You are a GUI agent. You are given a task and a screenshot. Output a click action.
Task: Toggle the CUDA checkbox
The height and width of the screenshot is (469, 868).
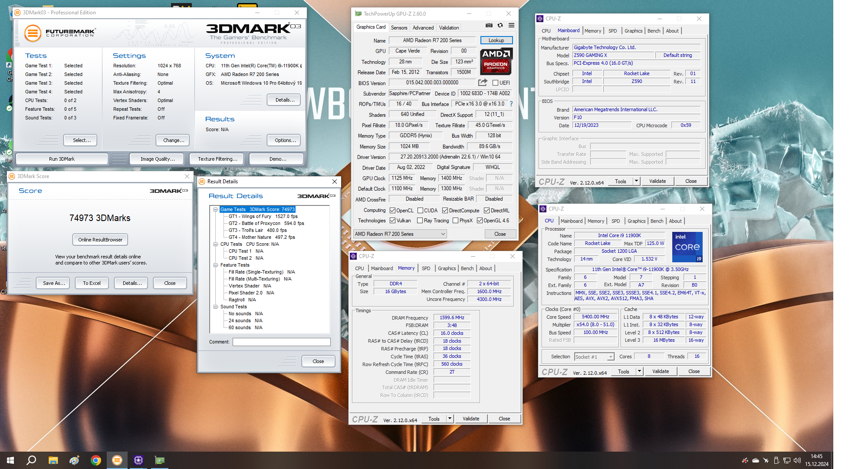point(420,211)
